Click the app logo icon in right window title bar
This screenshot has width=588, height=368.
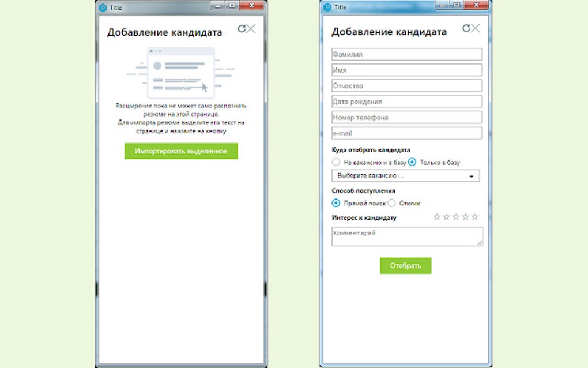[327, 7]
